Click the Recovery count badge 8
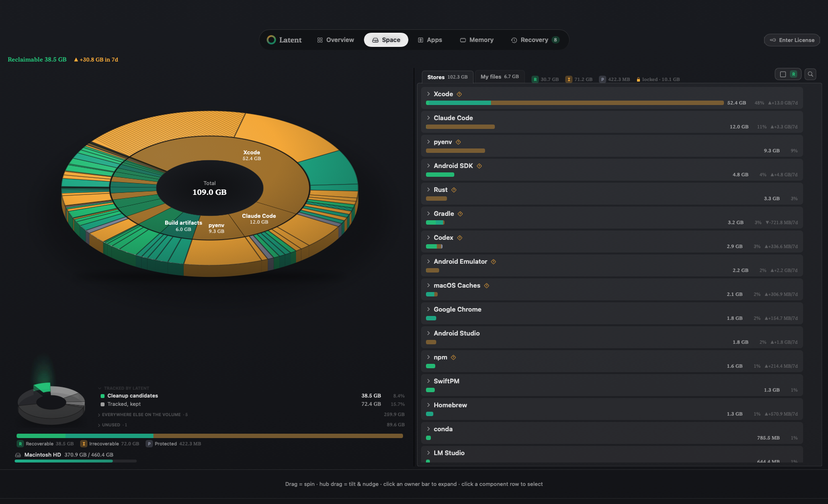Viewport: 828px width, 504px height. tap(555, 40)
